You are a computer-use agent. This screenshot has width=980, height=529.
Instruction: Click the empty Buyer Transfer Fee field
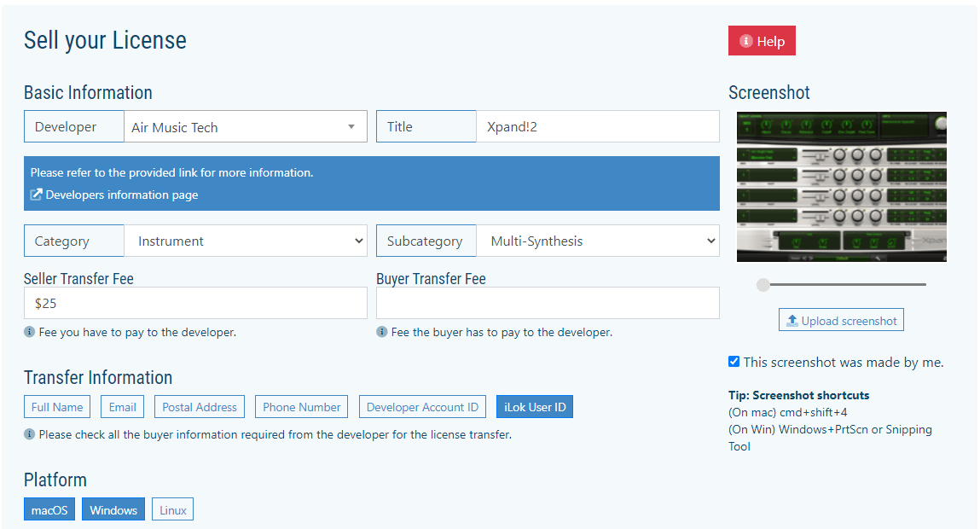click(548, 303)
